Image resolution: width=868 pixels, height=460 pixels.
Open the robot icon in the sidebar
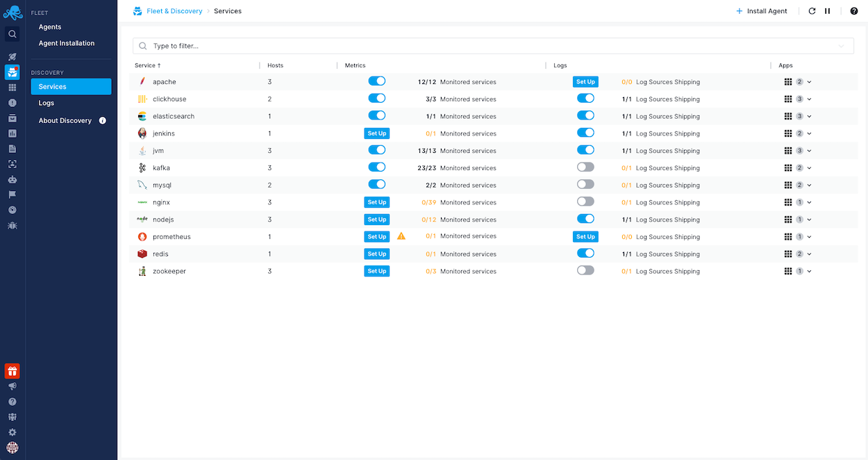tap(12, 179)
